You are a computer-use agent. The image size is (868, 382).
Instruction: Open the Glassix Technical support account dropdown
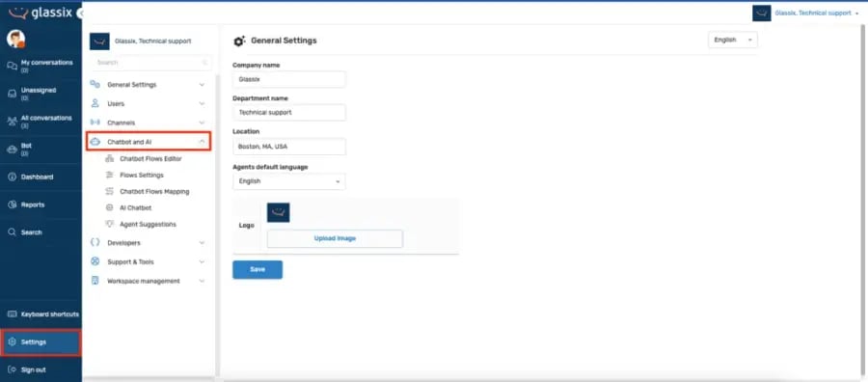(x=806, y=13)
